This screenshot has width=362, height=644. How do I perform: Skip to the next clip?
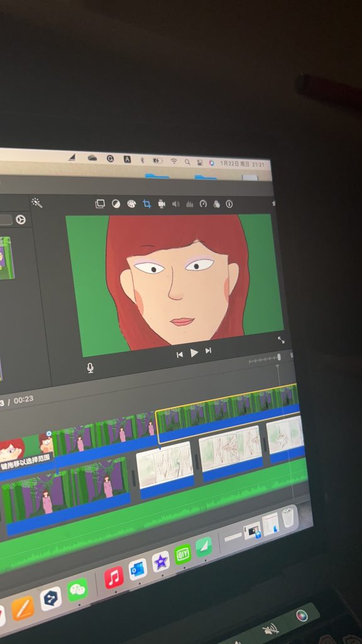[x=208, y=350]
